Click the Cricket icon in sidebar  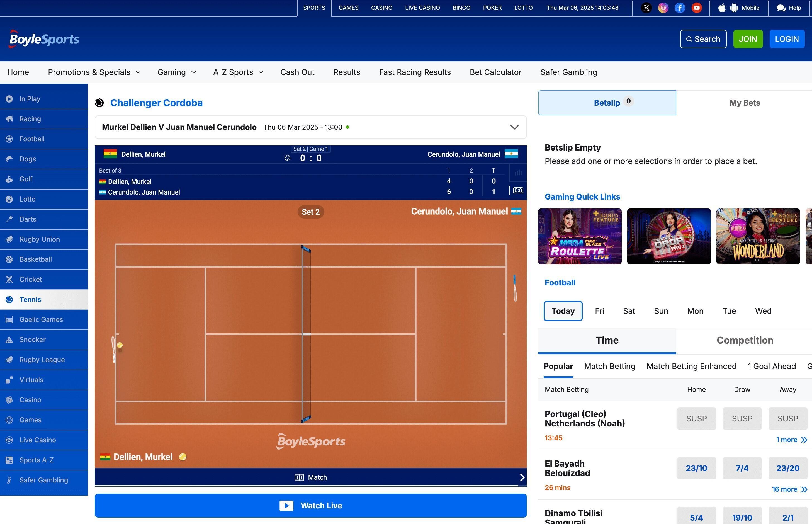[9, 279]
